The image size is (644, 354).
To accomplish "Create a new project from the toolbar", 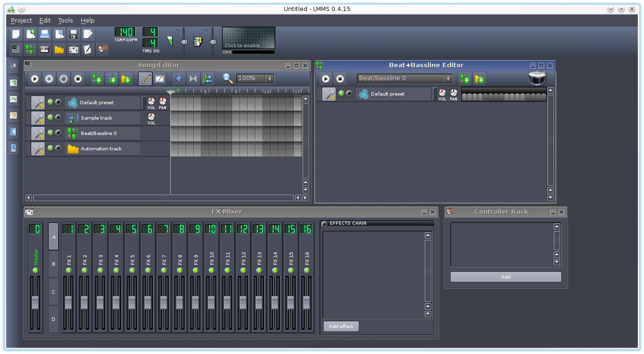I will pyautogui.click(x=16, y=34).
